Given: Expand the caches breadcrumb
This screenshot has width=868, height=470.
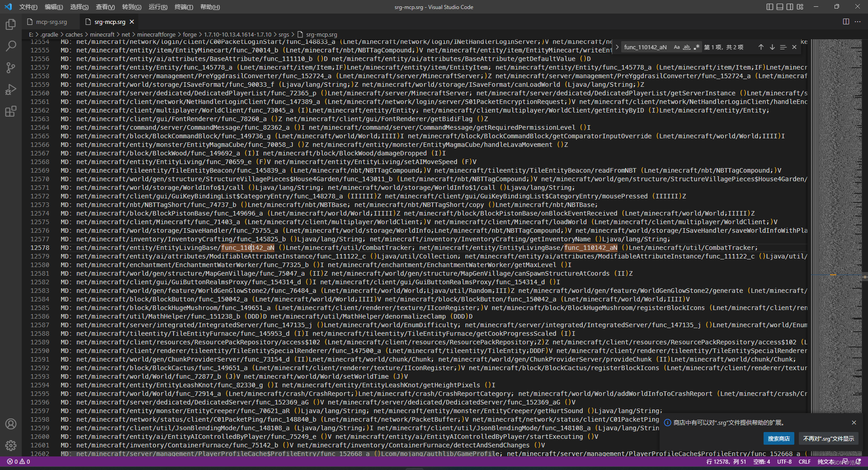Looking at the screenshot, I should 74,34.
